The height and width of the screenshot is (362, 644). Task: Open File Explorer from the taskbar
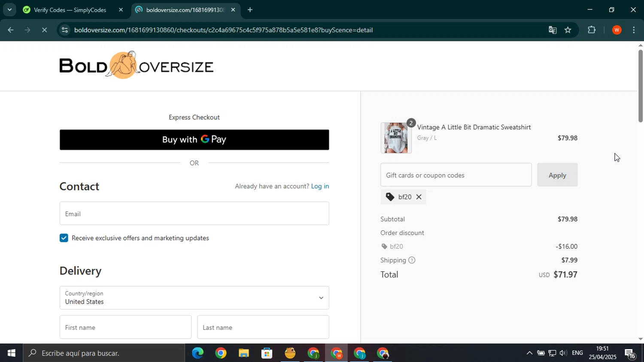[x=244, y=353]
